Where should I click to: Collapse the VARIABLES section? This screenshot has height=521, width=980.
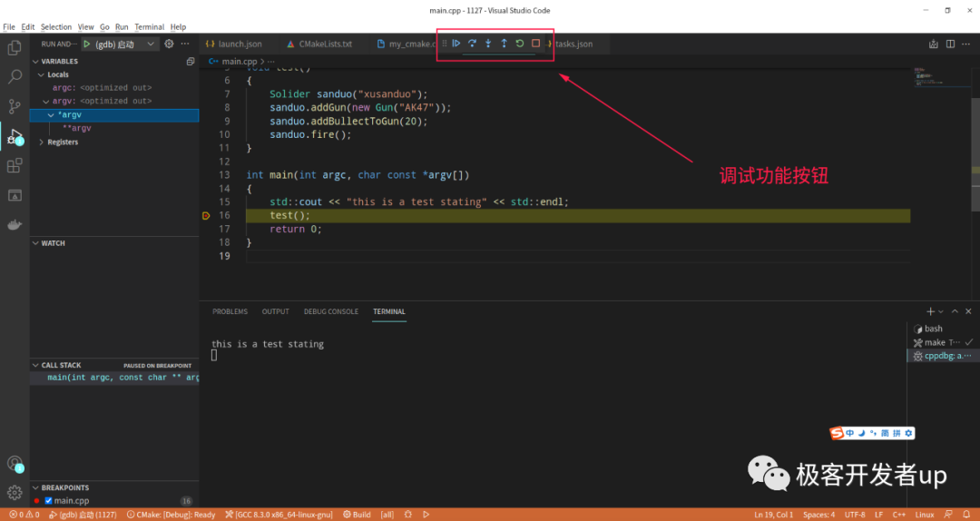35,62
